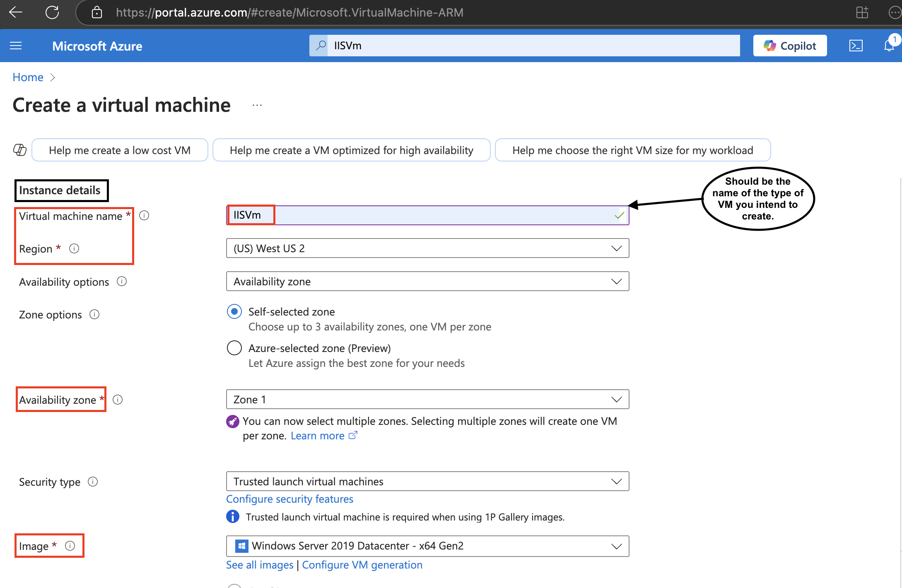Open the Azure portal hamburger menu

(16, 46)
